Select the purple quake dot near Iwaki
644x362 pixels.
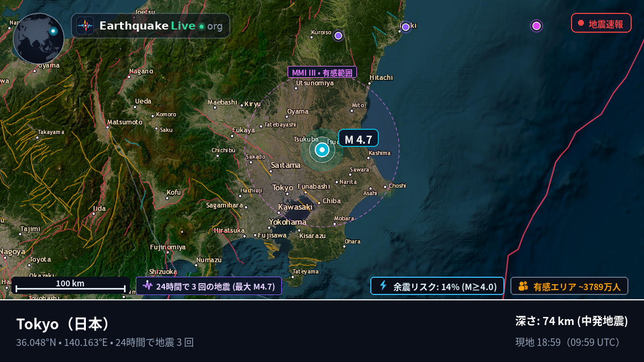point(406,27)
